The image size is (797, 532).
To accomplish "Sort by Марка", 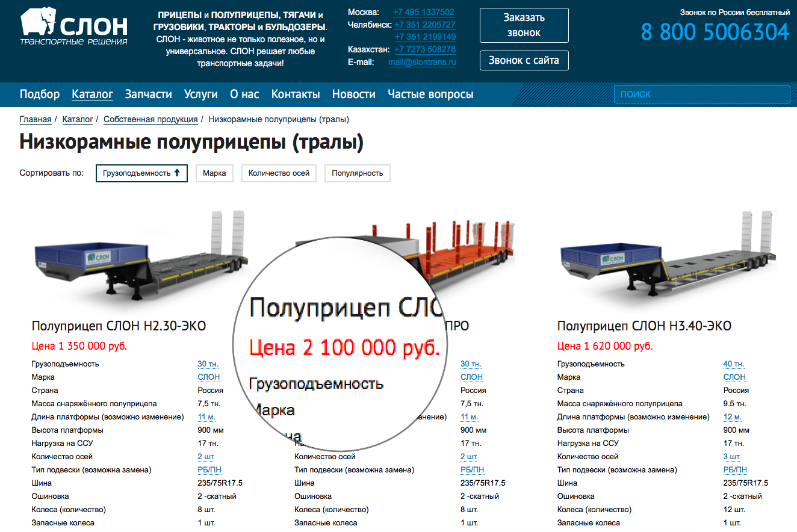I will 214,173.
